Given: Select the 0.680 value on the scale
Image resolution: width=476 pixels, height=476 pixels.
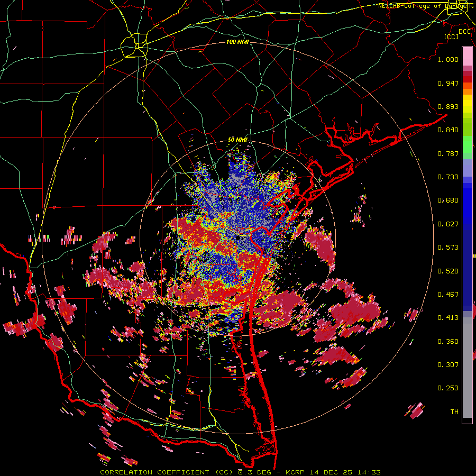Looking at the screenshot, I should pyautogui.click(x=448, y=200).
